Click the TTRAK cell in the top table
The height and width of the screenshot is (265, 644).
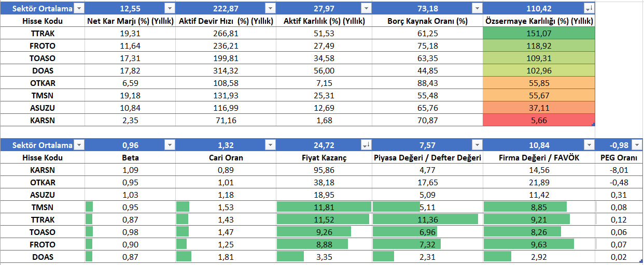click(43, 33)
